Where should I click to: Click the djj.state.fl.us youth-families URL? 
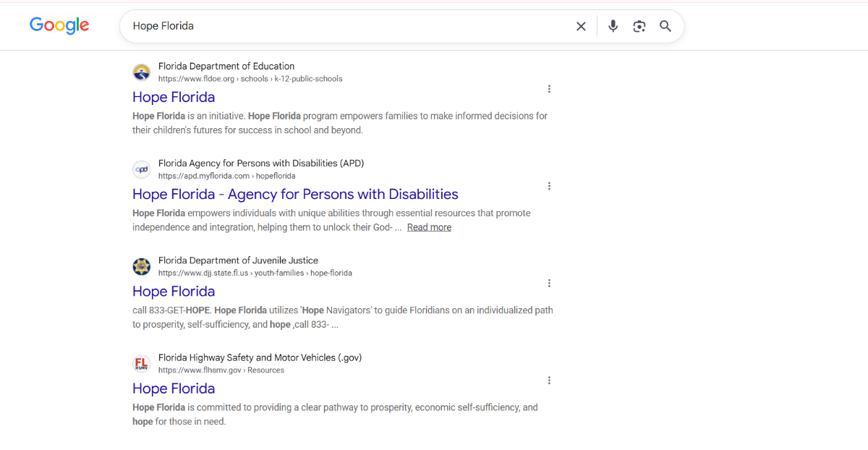point(255,273)
